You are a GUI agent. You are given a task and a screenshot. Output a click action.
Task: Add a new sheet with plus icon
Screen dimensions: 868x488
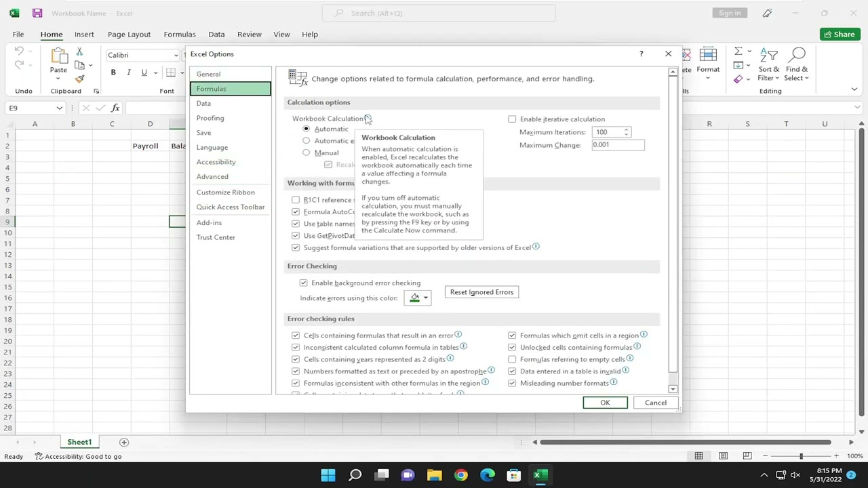click(x=123, y=442)
